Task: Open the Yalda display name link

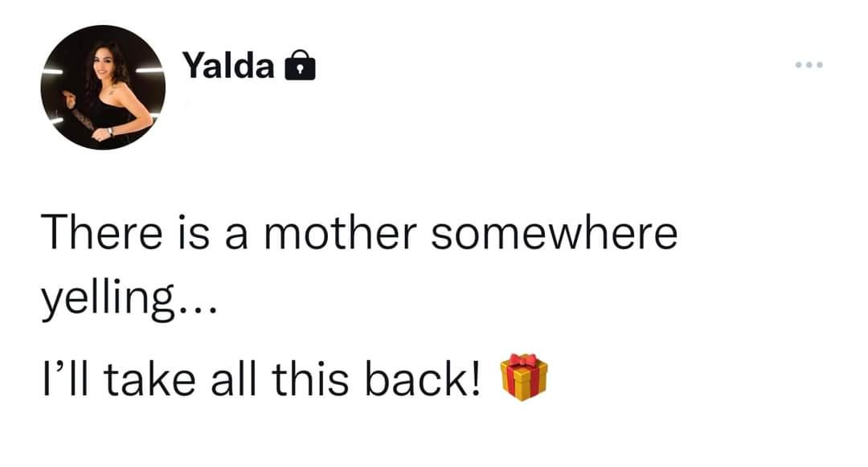Action: 229,66
